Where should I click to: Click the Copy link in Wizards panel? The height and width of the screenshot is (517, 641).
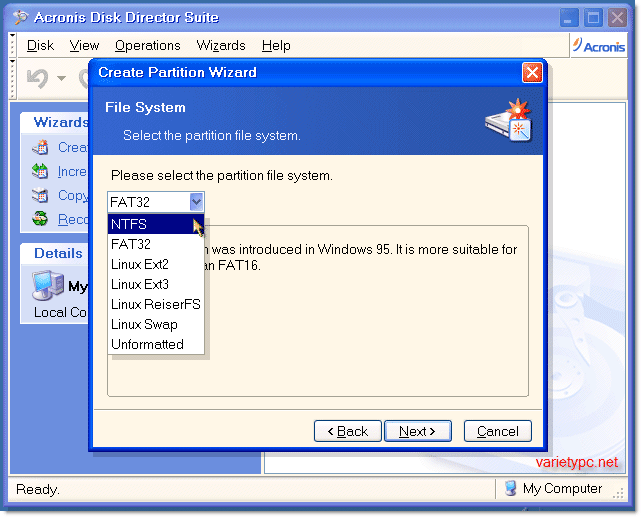pos(73,195)
